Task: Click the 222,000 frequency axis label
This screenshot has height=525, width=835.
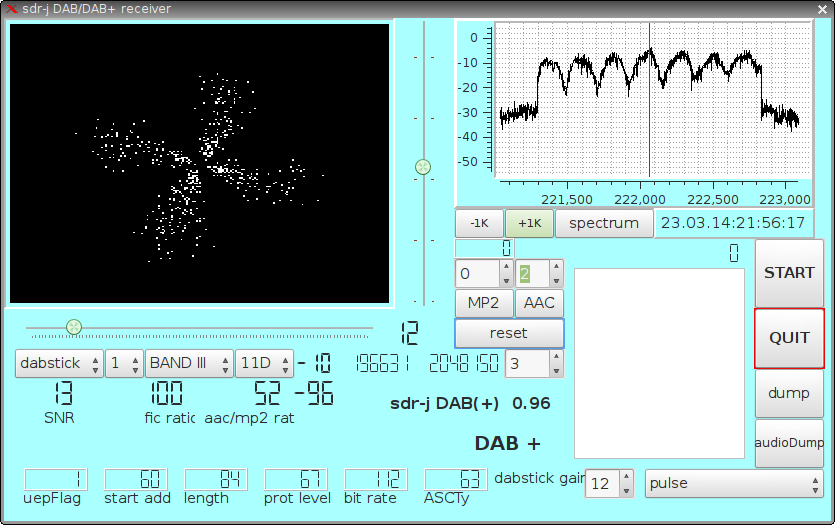Action: [640, 200]
